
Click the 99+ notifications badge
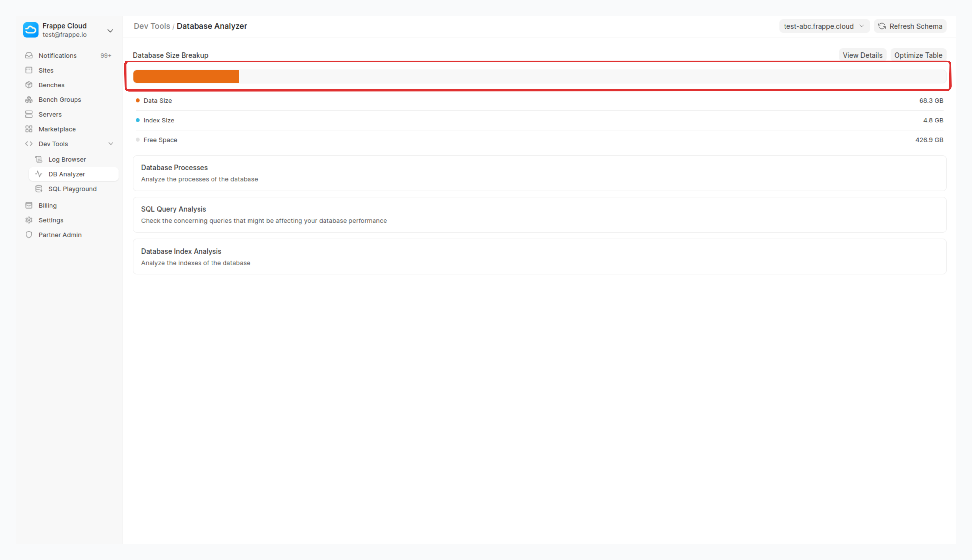[106, 55]
